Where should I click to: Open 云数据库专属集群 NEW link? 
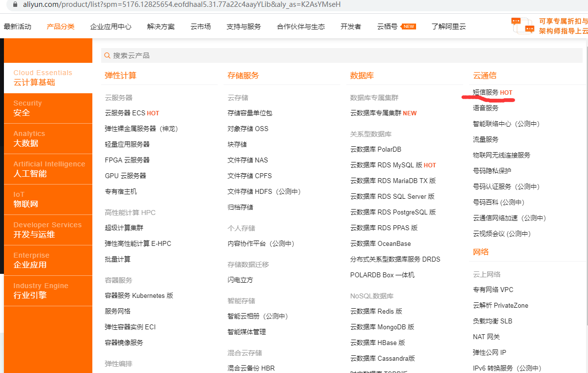tap(383, 113)
